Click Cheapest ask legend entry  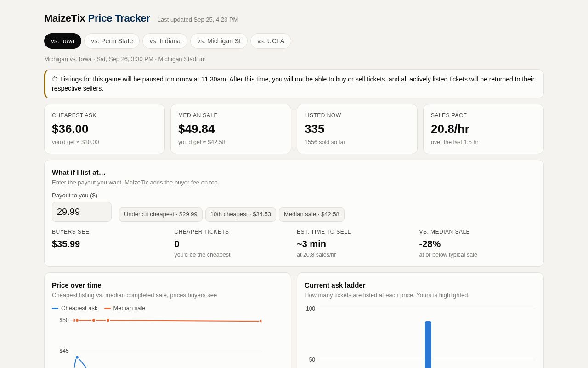pyautogui.click(x=75, y=308)
